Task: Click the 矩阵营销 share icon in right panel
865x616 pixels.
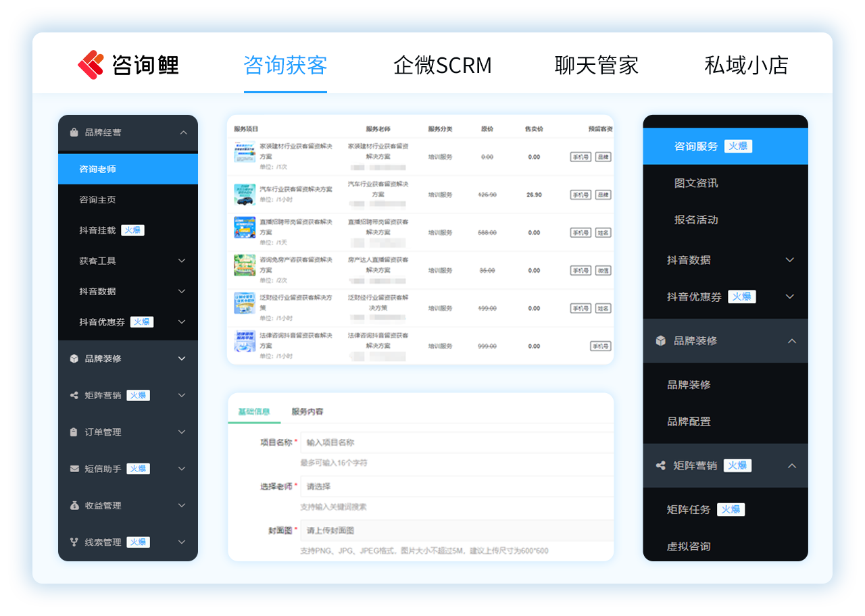Action: [x=661, y=465]
